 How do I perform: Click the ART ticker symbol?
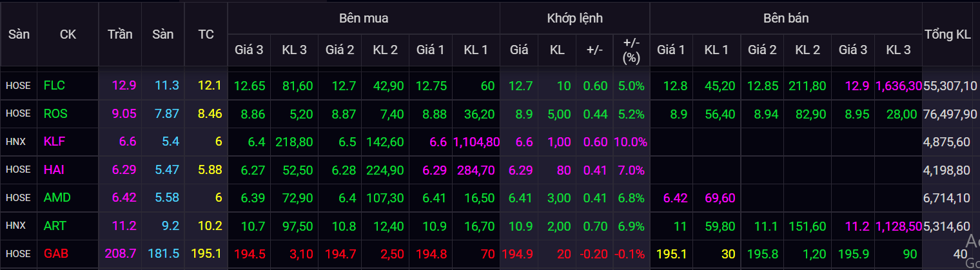click(x=55, y=226)
